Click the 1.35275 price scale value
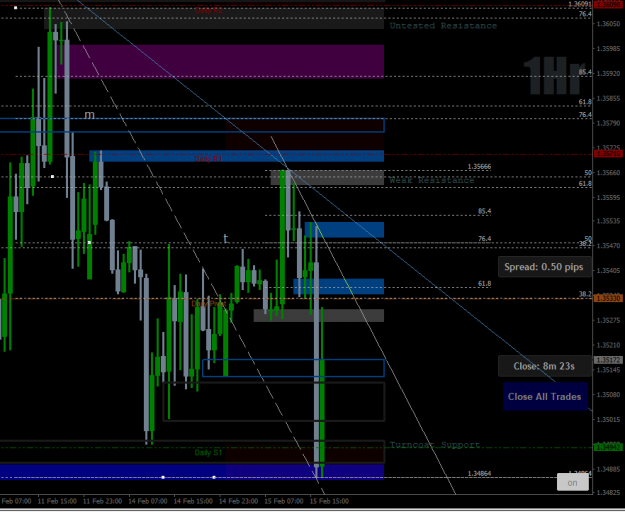625x512 pixels. click(608, 320)
